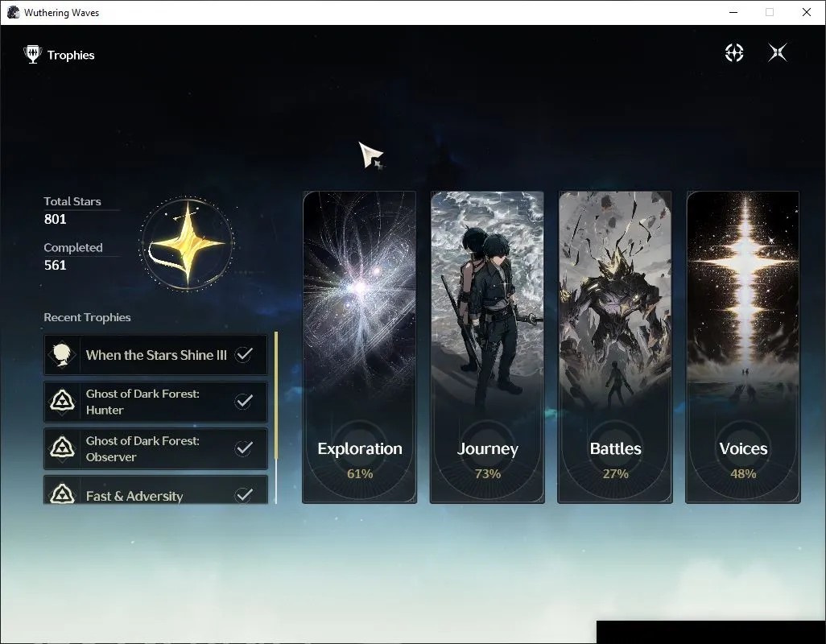Image resolution: width=826 pixels, height=644 pixels.
Task: Open the Exploration trophy category
Action: pyautogui.click(x=359, y=347)
